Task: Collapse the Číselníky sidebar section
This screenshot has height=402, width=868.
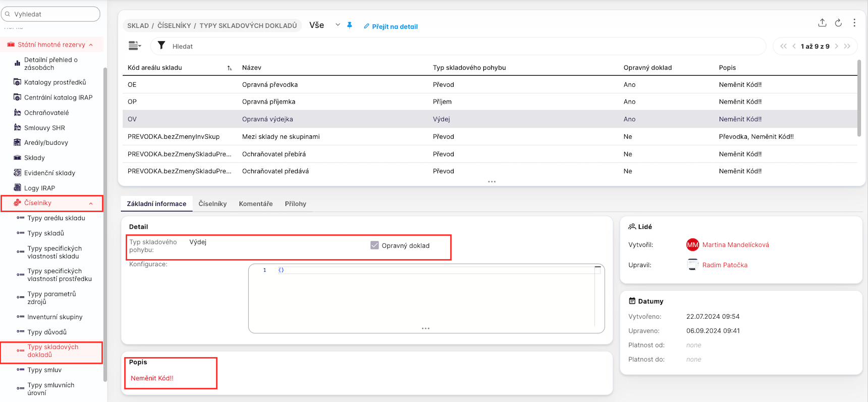Action: (91, 203)
